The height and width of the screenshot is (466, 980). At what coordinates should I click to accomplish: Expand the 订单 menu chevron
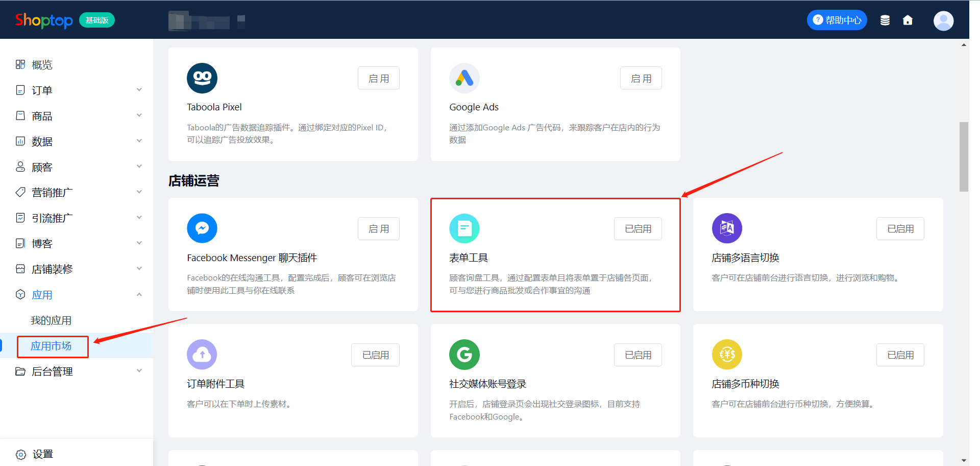pos(139,90)
